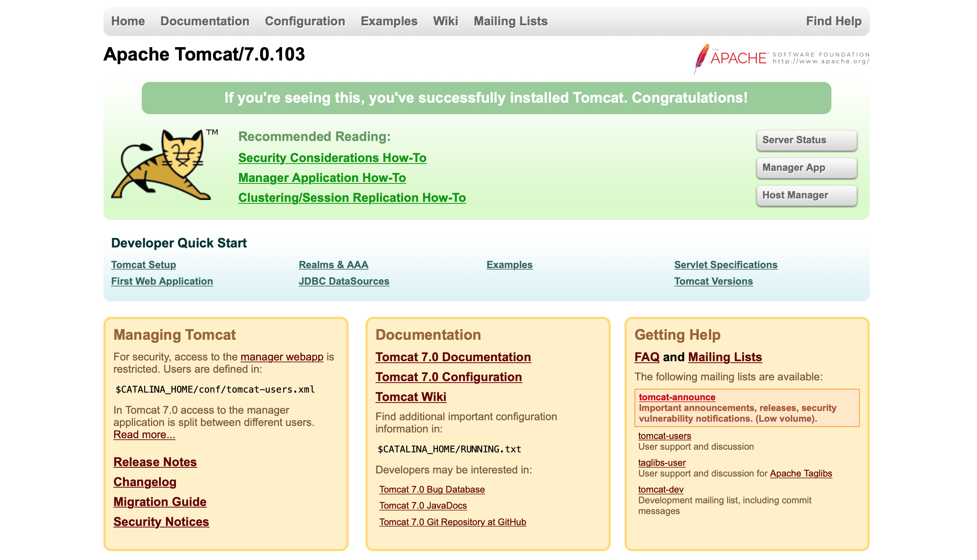
Task: Click the Host Manager button
Action: click(806, 195)
